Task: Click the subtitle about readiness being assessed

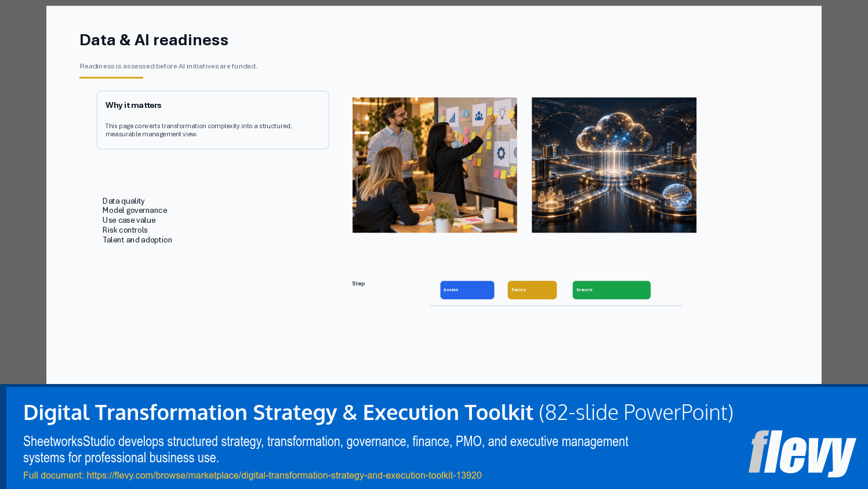Action: [x=168, y=66]
